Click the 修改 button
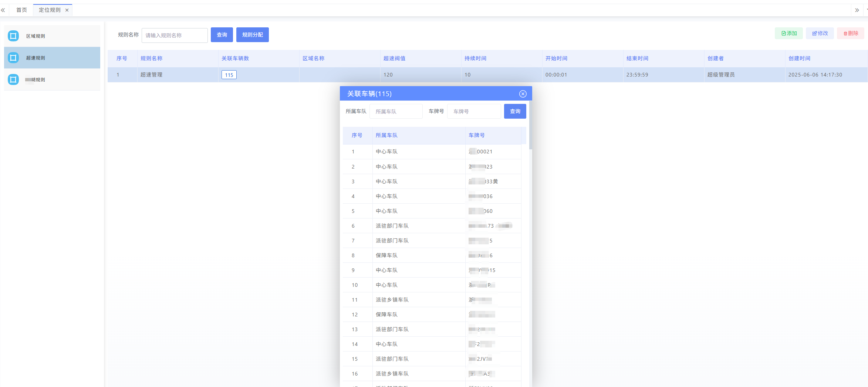The width and height of the screenshot is (868, 387). pos(820,33)
